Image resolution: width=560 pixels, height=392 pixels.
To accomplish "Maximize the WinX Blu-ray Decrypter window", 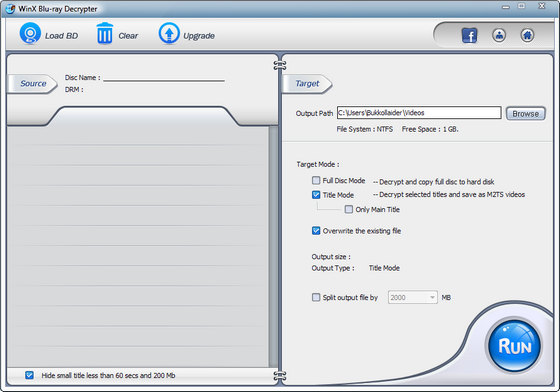I will [522, 6].
